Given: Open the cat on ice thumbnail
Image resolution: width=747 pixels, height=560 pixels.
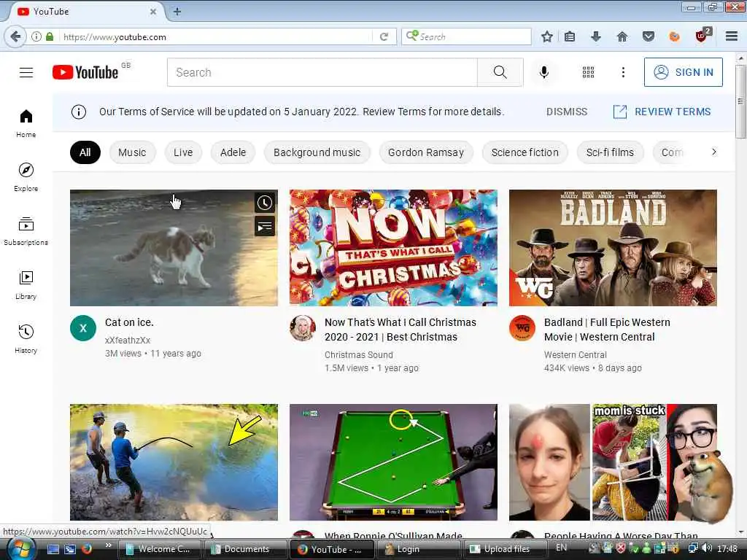Looking at the screenshot, I should 174,248.
